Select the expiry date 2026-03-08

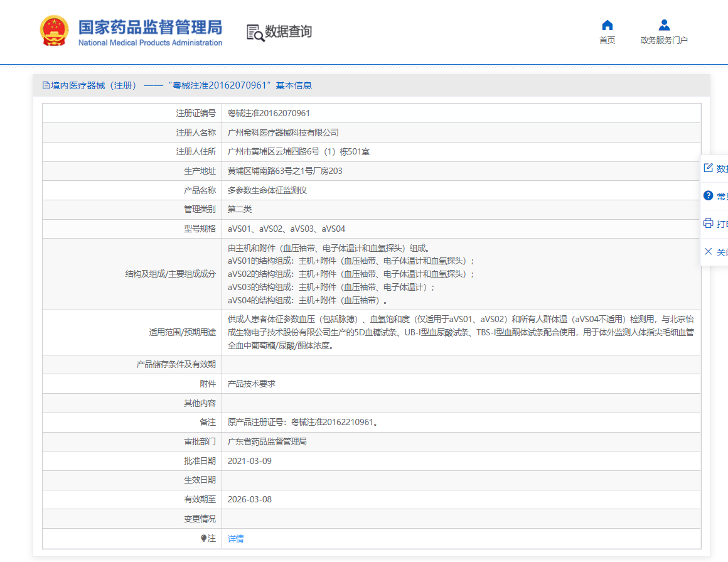[250, 500]
